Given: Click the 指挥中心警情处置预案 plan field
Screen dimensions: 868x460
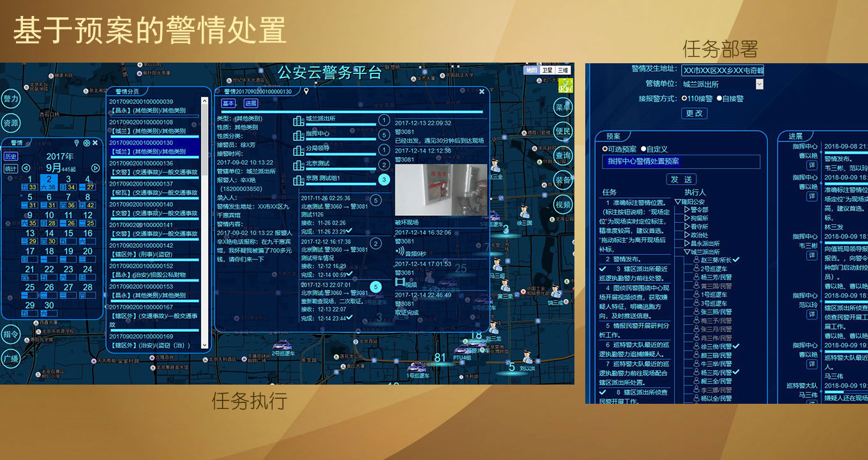Looking at the screenshot, I should tap(681, 162).
